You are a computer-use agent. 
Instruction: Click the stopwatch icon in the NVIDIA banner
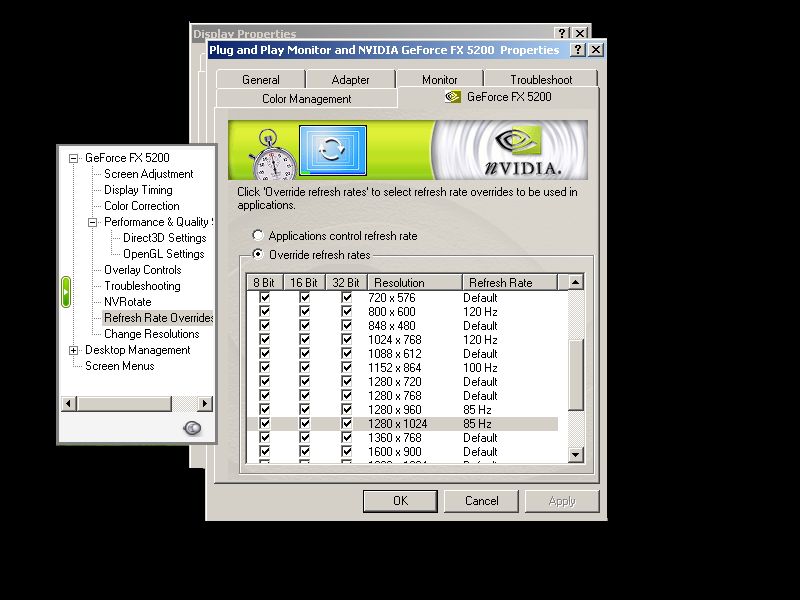[271, 155]
